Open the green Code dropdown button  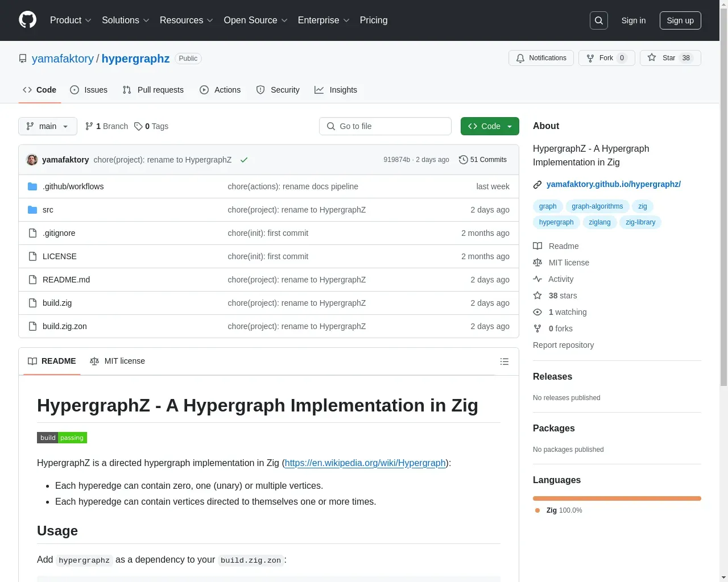click(490, 126)
